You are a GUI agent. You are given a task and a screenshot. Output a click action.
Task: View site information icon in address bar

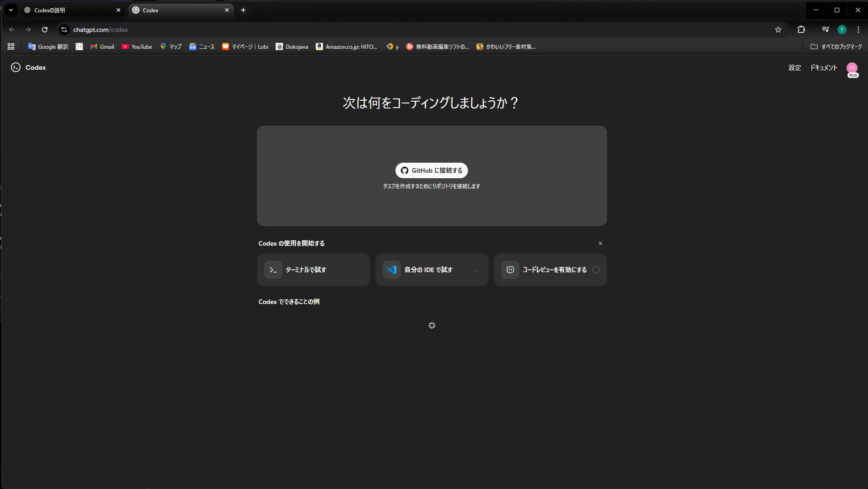[64, 30]
